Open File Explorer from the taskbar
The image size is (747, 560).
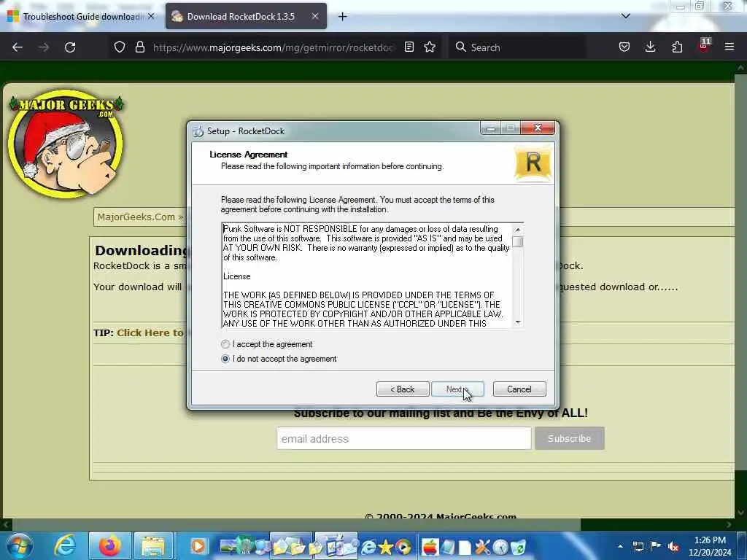(x=153, y=545)
